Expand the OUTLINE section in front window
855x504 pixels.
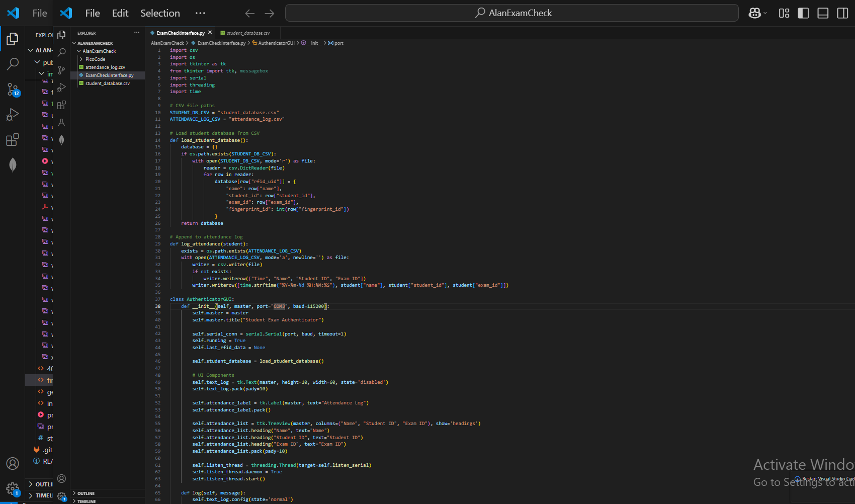click(86, 493)
